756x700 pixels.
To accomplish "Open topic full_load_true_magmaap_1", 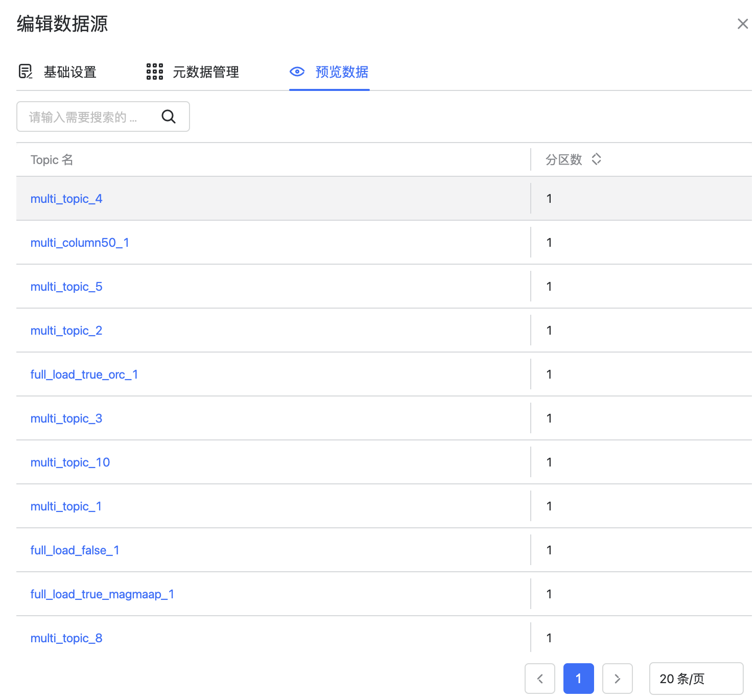I will coord(102,594).
